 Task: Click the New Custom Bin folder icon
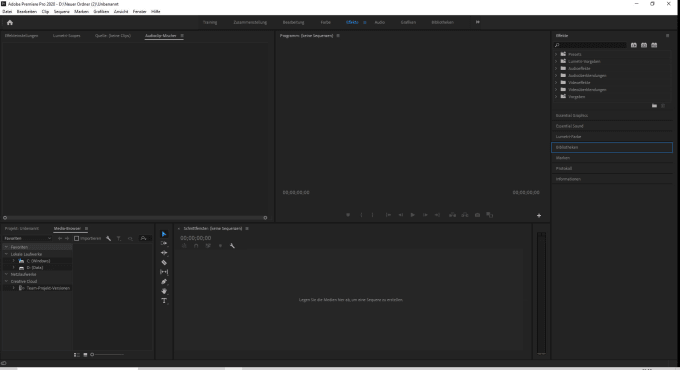654,106
